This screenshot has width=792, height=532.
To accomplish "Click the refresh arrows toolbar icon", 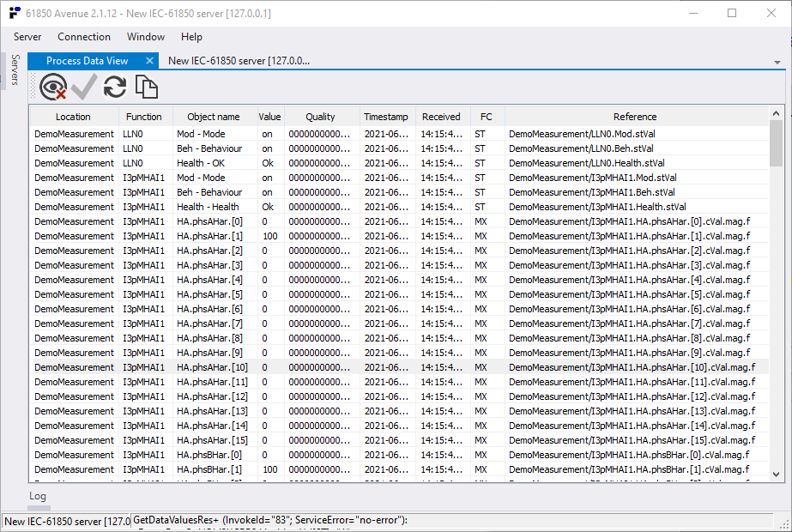I will 115,87.
